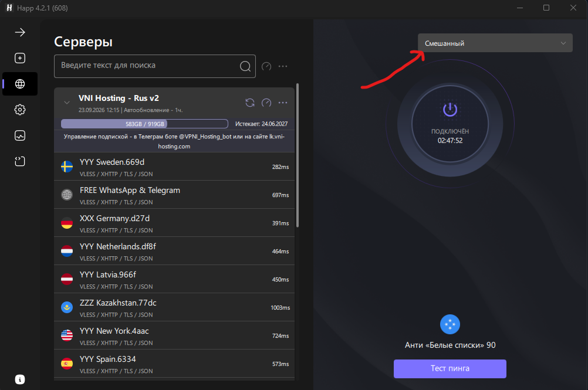Click the add subscription plus icon
The width and height of the screenshot is (588, 390).
20,58
